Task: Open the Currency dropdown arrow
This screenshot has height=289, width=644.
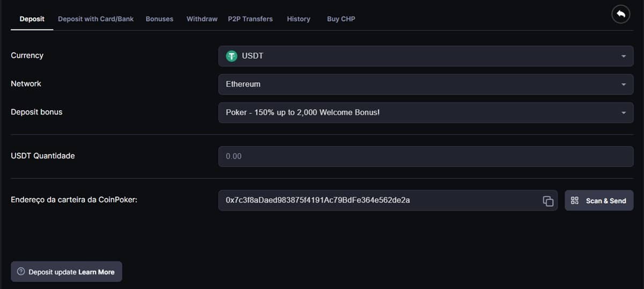Action: [x=623, y=56]
